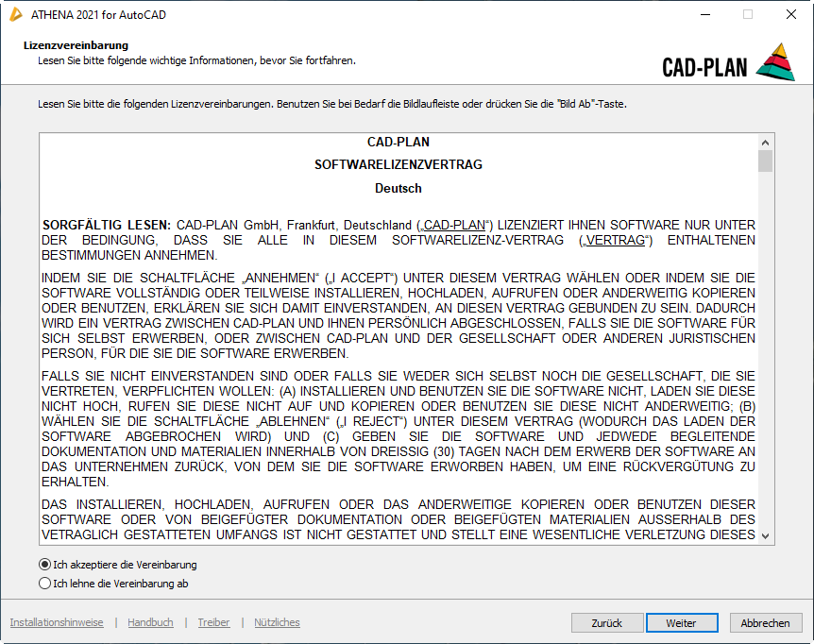The width and height of the screenshot is (814, 644).
Task: Cancel setup with the Abbrechen button
Action: (x=765, y=623)
